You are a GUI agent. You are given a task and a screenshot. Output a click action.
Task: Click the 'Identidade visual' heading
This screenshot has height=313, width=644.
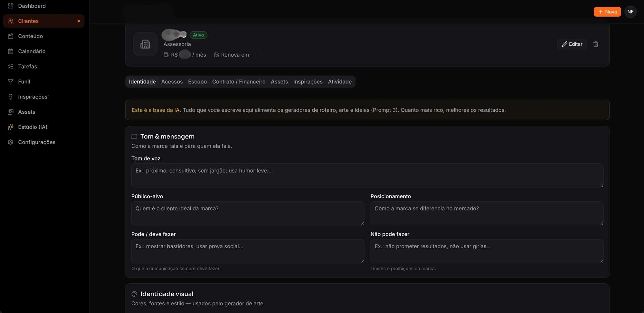167,294
